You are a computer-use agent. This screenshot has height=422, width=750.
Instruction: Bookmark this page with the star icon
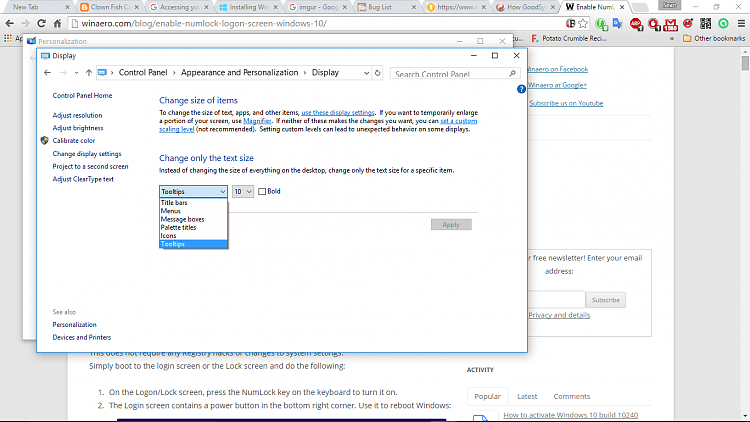coord(583,23)
